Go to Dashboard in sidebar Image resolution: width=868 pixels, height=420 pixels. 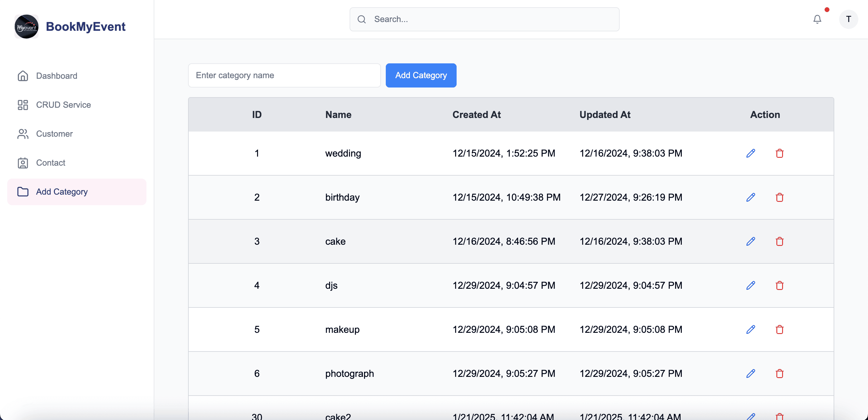[x=56, y=76]
